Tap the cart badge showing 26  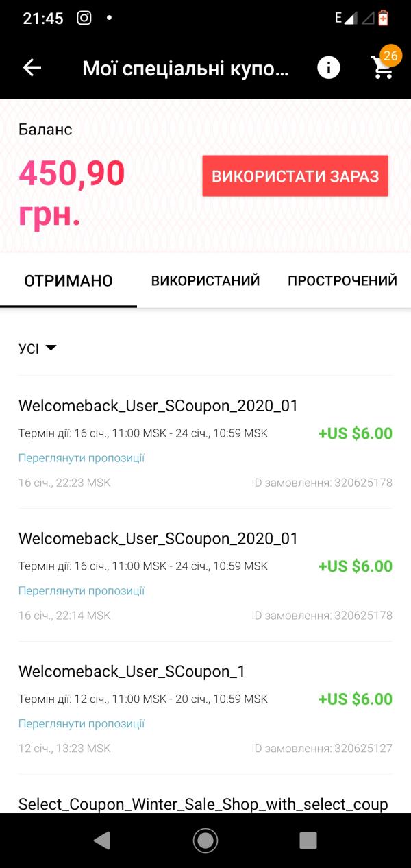click(x=390, y=55)
